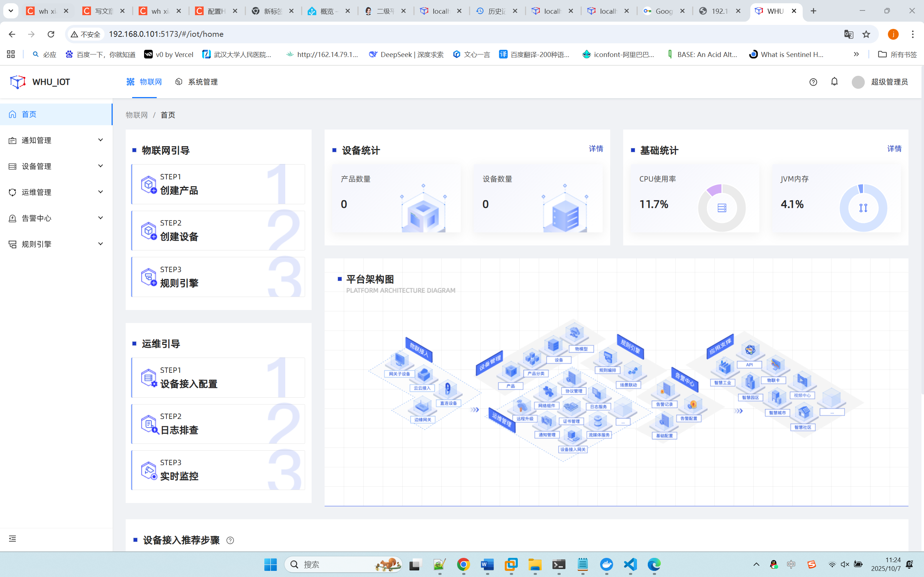Click help icon beside 设备接入推荐步骤

[230, 540]
